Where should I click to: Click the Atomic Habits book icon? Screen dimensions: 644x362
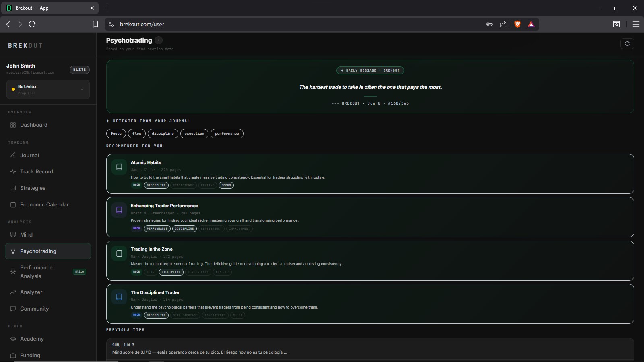[x=119, y=167]
